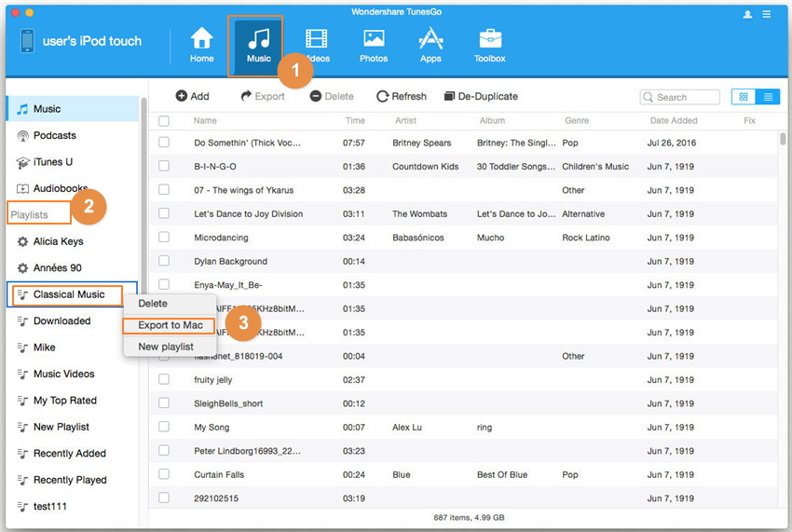Image resolution: width=792 pixels, height=532 pixels.
Task: Open the Home section icon
Action: (x=201, y=39)
